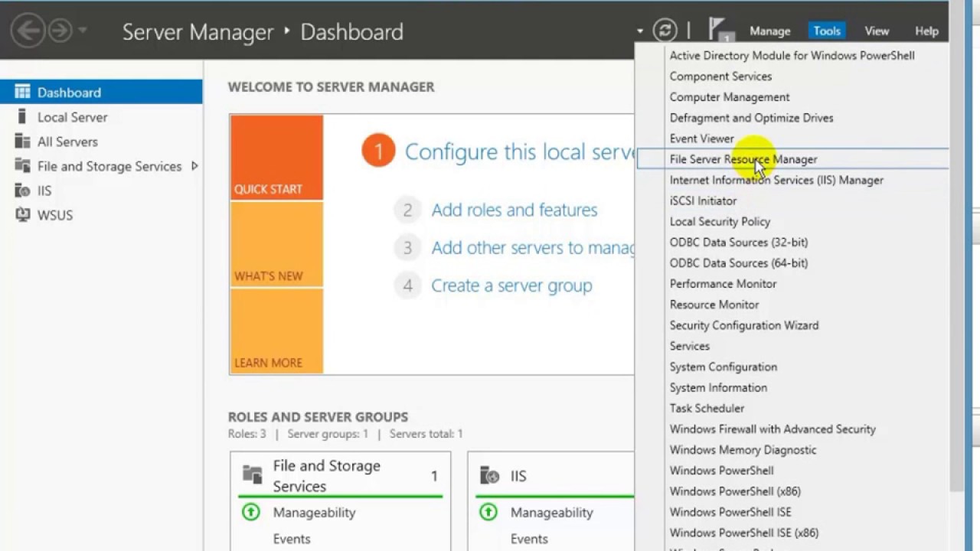Open the dropdown arrow left of refresh
Image resolution: width=980 pixels, height=551 pixels.
tap(640, 31)
